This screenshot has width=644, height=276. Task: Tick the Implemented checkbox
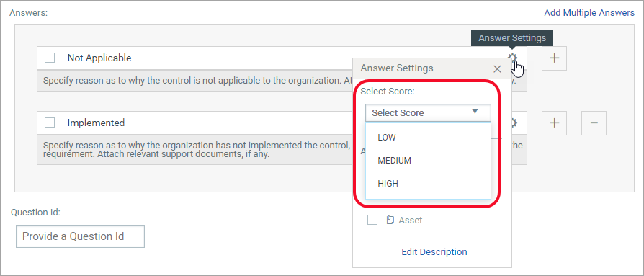[x=50, y=123]
